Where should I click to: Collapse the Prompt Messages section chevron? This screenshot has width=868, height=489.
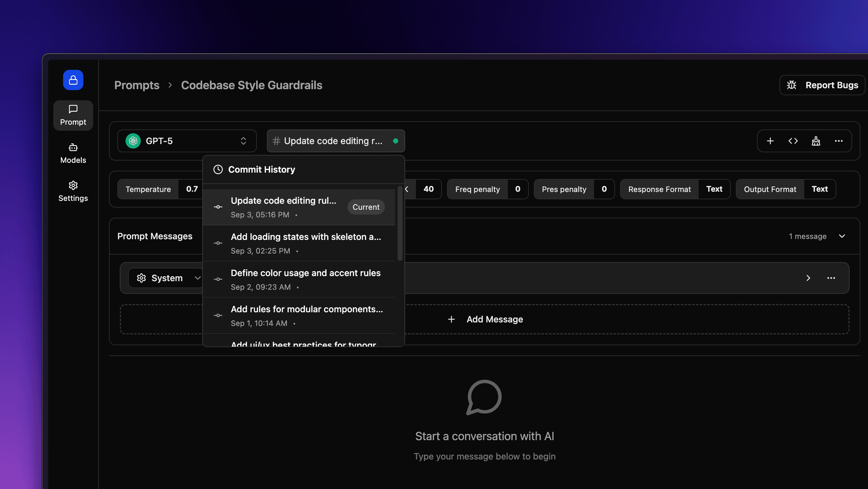842,236
